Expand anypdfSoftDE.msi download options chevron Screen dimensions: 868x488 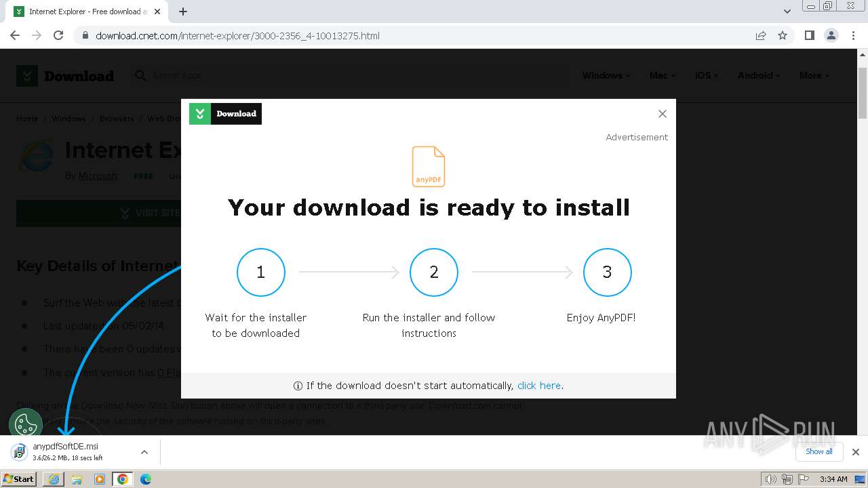(144, 452)
